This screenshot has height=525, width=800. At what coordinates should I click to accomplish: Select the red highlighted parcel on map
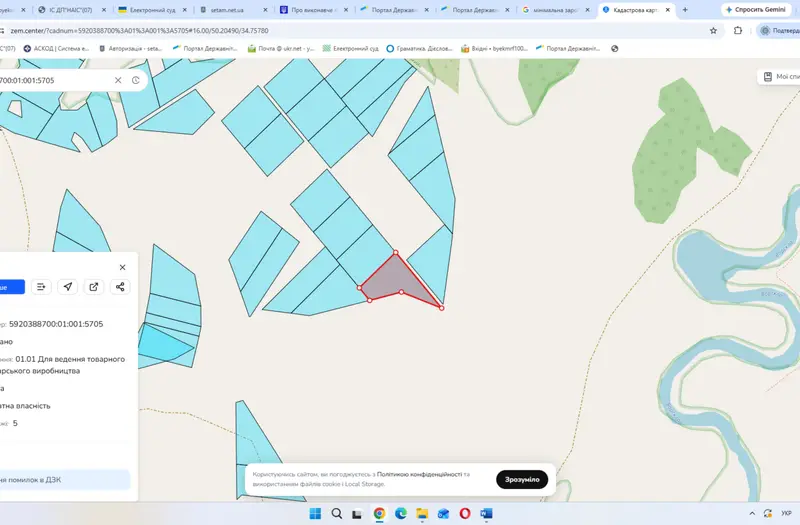pyautogui.click(x=398, y=282)
